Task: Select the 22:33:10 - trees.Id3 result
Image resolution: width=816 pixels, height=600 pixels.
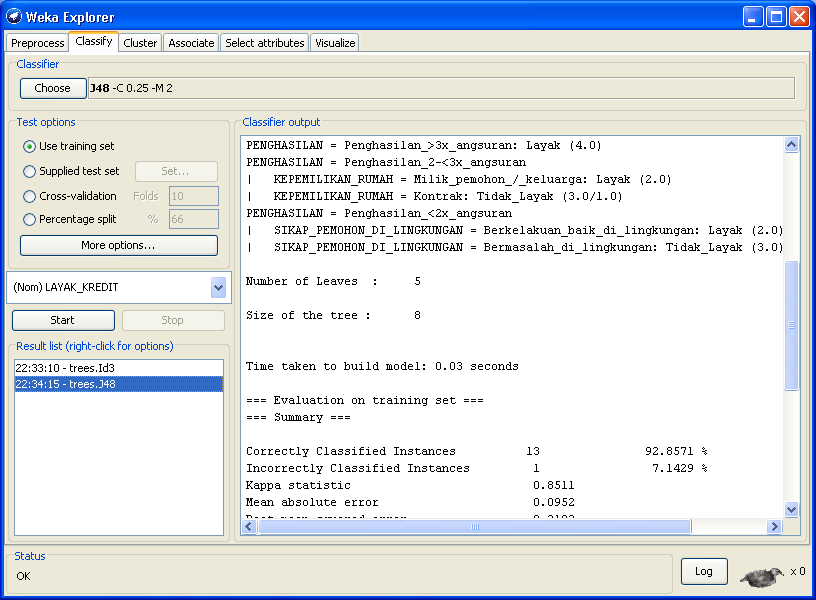Action: pos(119,368)
